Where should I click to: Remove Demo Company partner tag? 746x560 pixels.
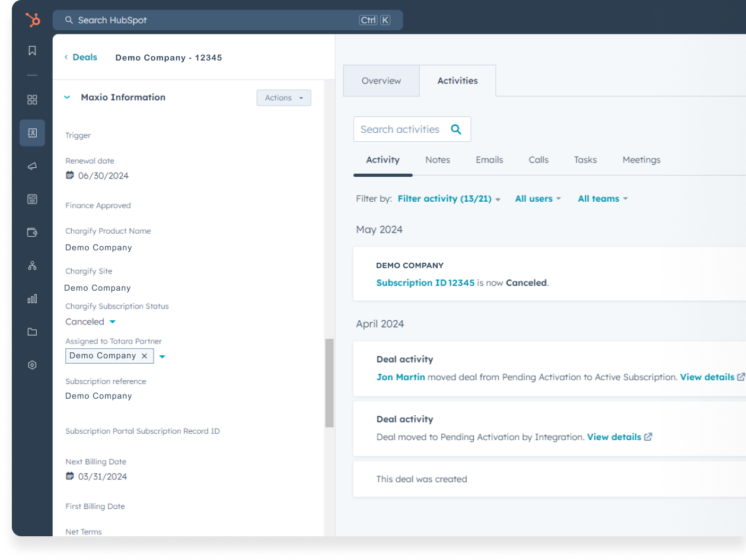tap(144, 356)
